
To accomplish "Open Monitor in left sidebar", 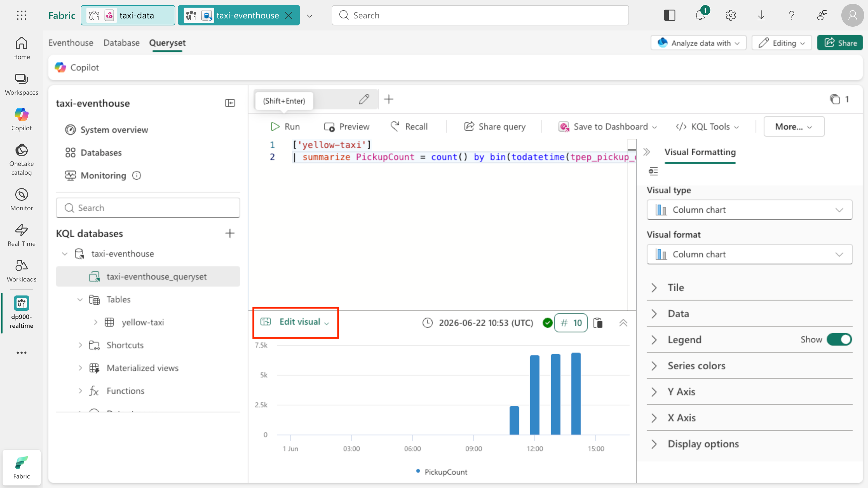I will point(22,200).
